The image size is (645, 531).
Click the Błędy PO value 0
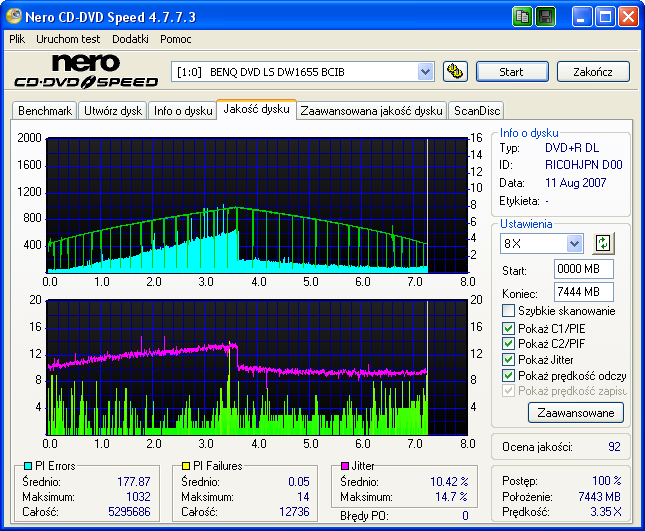pyautogui.click(x=465, y=516)
